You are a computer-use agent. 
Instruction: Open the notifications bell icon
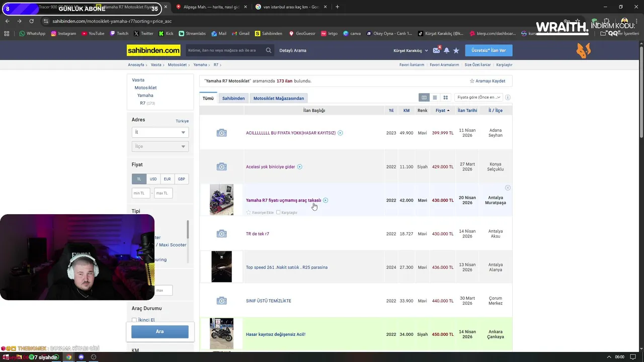click(446, 50)
